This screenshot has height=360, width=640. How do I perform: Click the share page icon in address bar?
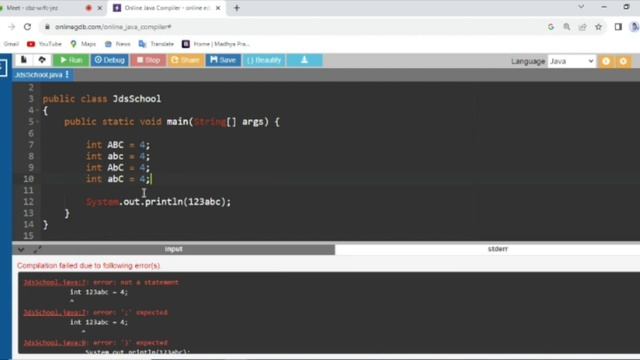tap(582, 27)
